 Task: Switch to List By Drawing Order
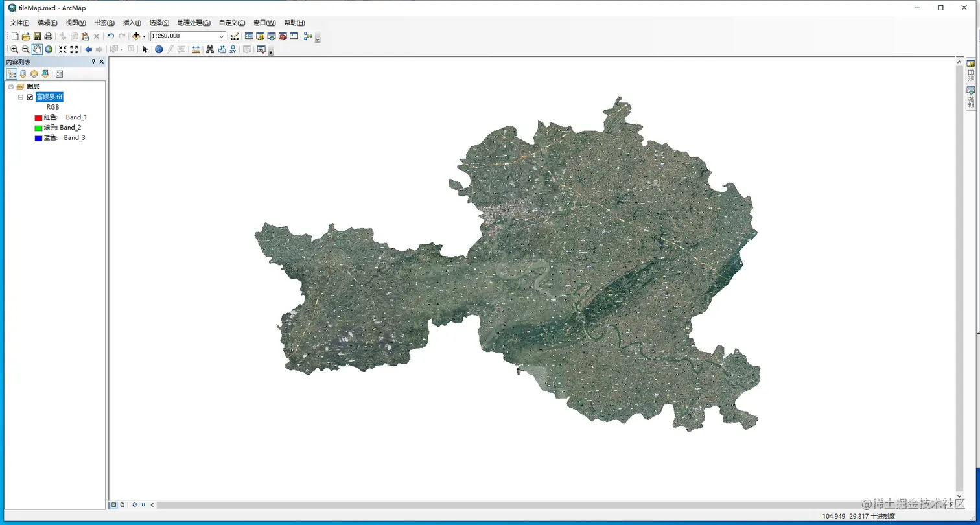(x=12, y=74)
